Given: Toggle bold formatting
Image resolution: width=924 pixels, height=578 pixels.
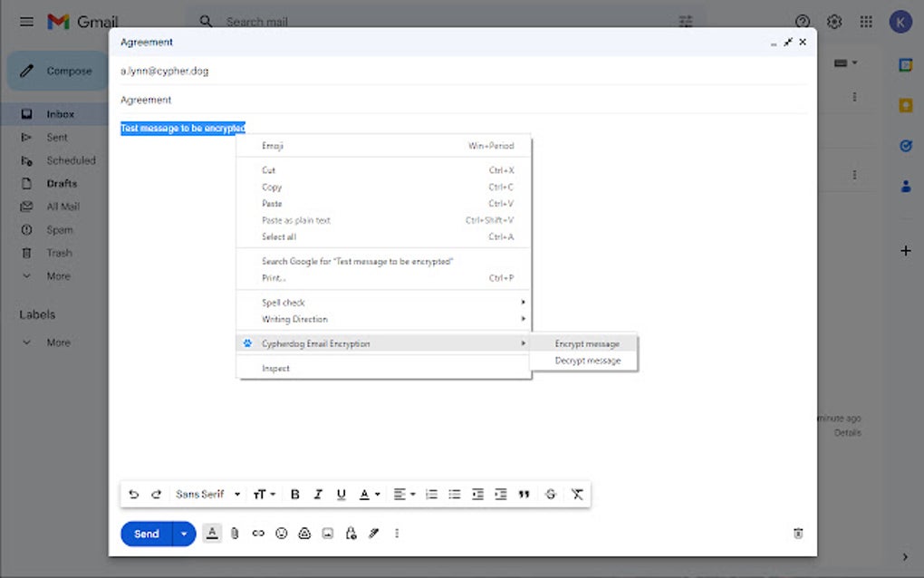Looking at the screenshot, I should (x=294, y=494).
